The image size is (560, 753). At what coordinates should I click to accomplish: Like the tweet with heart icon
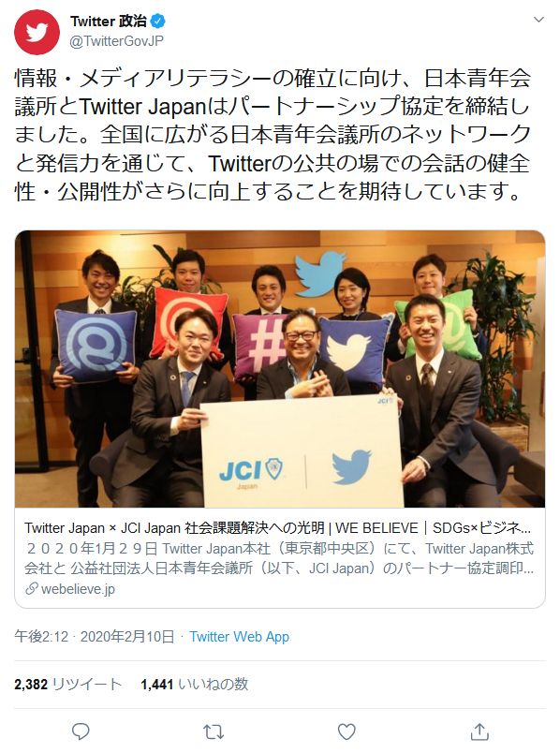(x=346, y=731)
